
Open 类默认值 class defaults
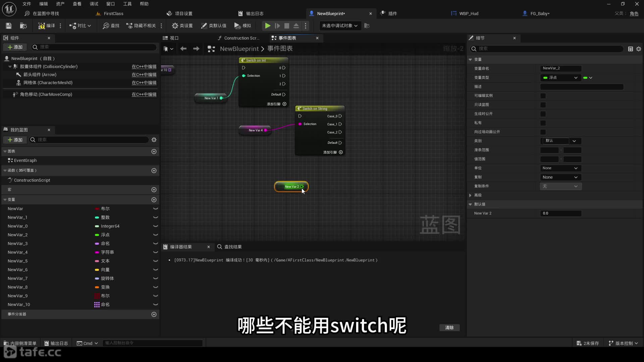pos(214,26)
